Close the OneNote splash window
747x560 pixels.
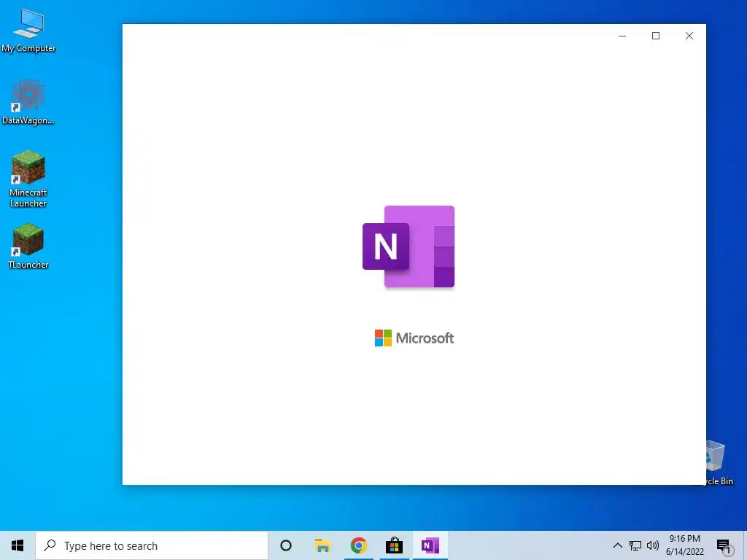coord(689,36)
